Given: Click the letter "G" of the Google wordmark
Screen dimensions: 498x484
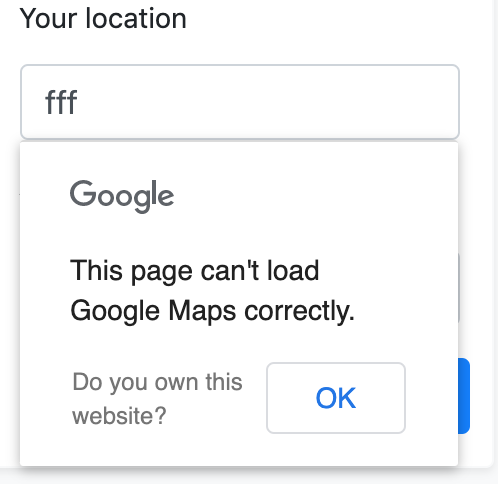Looking at the screenshot, I should tap(82, 193).
